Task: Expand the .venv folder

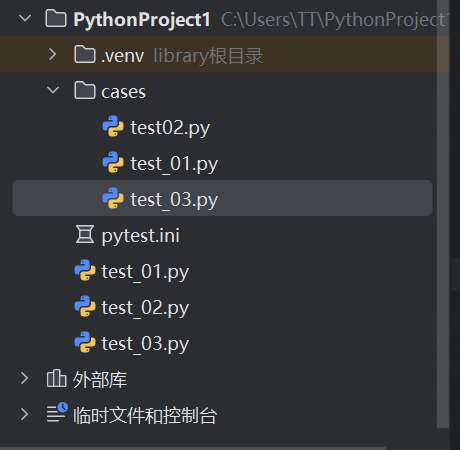Action: [x=53, y=54]
